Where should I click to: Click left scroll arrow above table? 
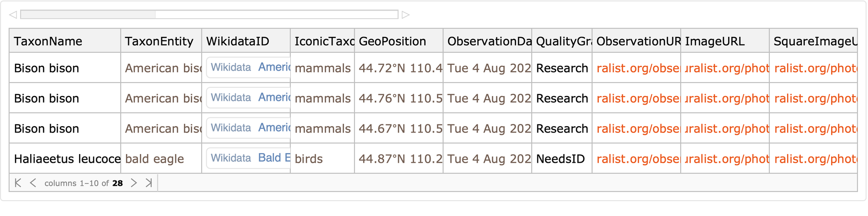click(13, 15)
